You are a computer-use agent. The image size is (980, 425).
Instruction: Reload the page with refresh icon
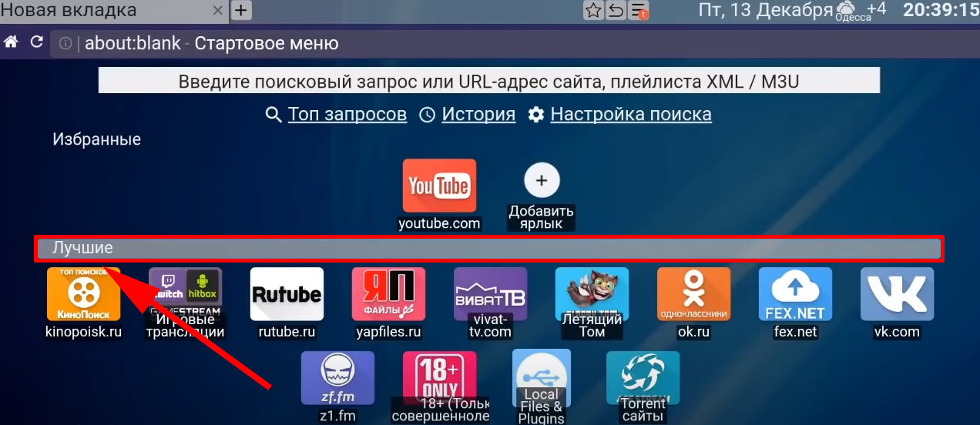pos(36,42)
